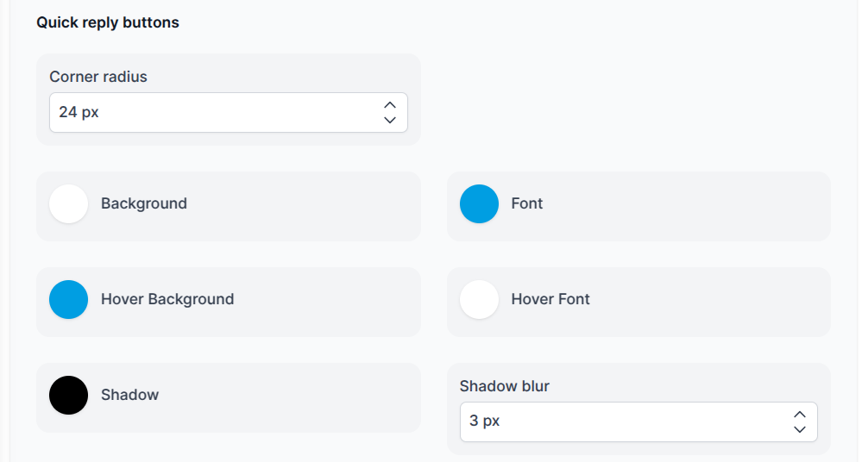Click the Hover Background label text

[x=167, y=299]
